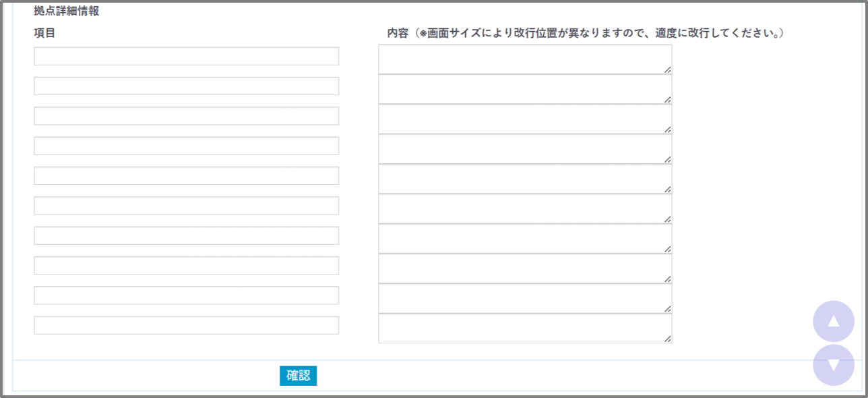The width and height of the screenshot is (868, 398).
Task: Click into the fifth 内容 textarea
Action: coord(525,179)
